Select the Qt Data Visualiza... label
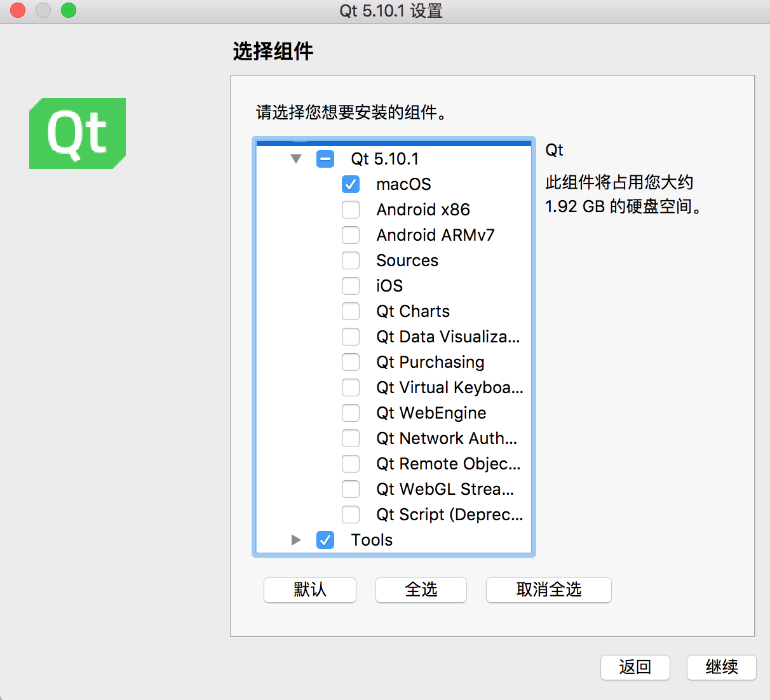The image size is (770, 700). point(448,337)
